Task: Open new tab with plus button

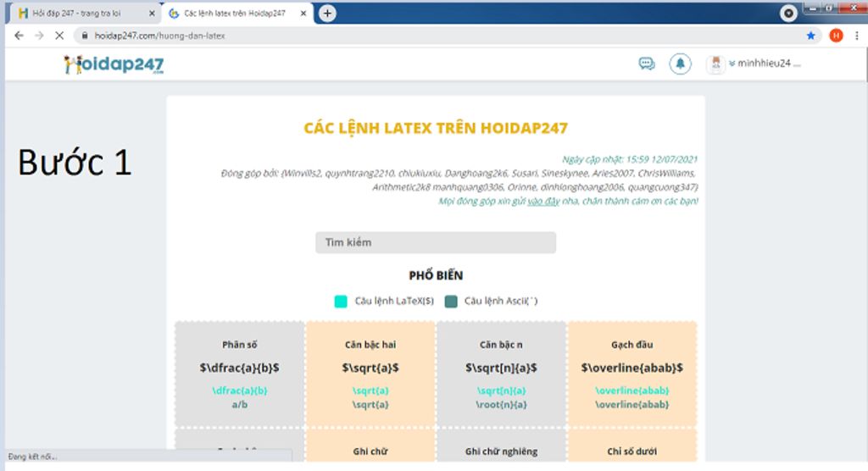Action: coord(327,13)
